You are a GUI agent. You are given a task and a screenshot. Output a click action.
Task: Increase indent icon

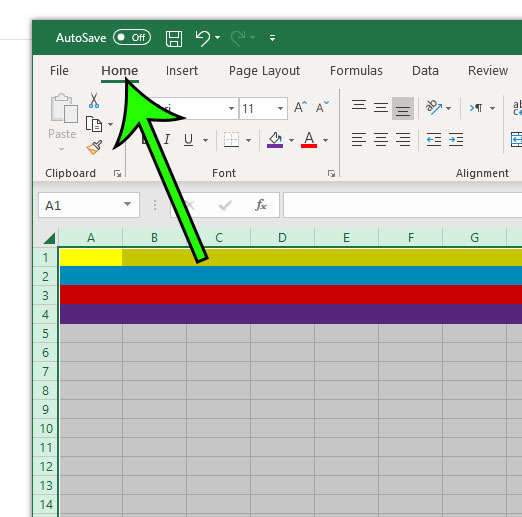[456, 140]
